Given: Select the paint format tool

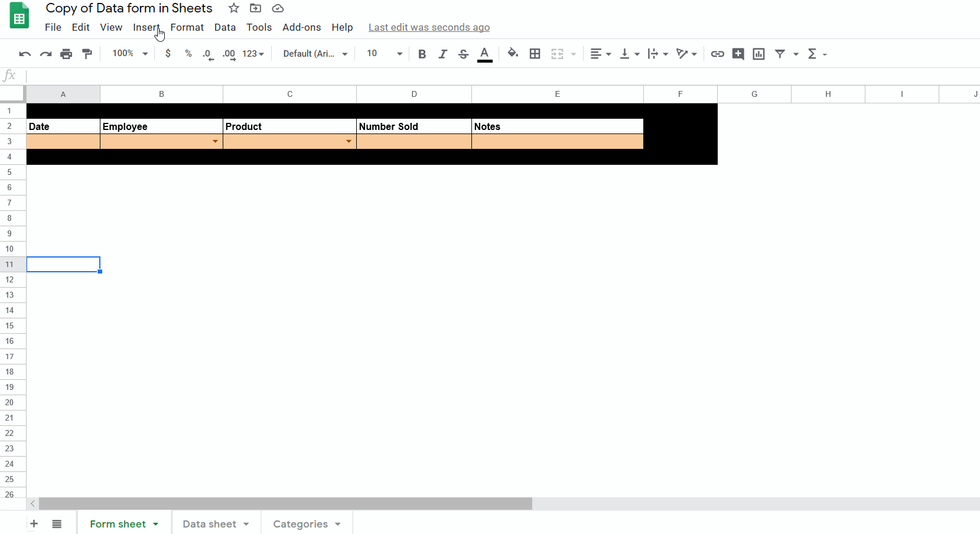Looking at the screenshot, I should (87, 54).
